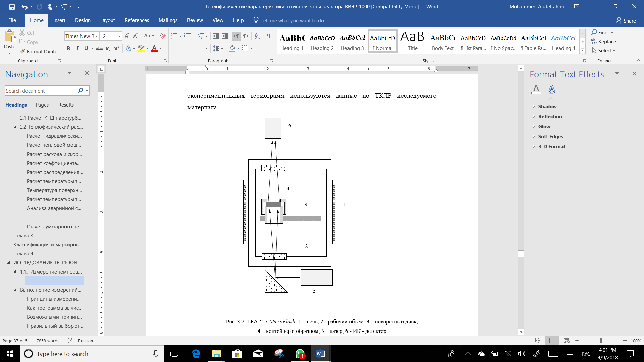Click the Shading paint bucket icon
Screen dimensions: 644x362
pyautogui.click(x=232, y=49)
